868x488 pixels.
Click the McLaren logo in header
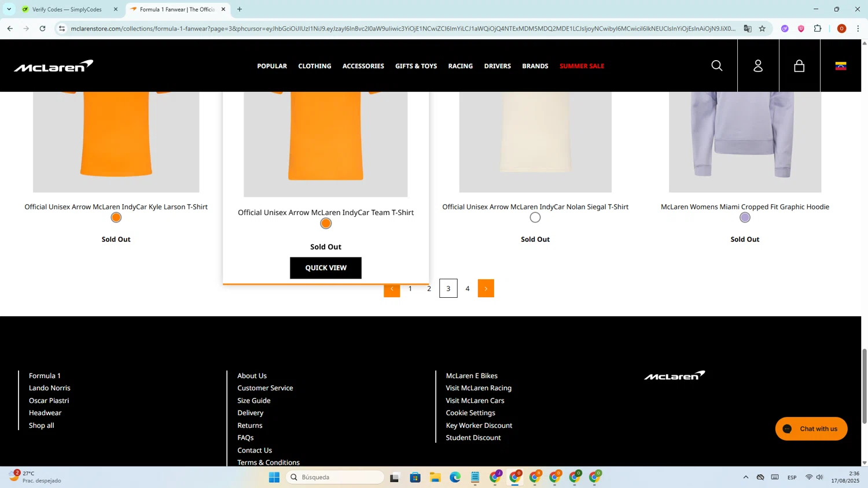(53, 66)
